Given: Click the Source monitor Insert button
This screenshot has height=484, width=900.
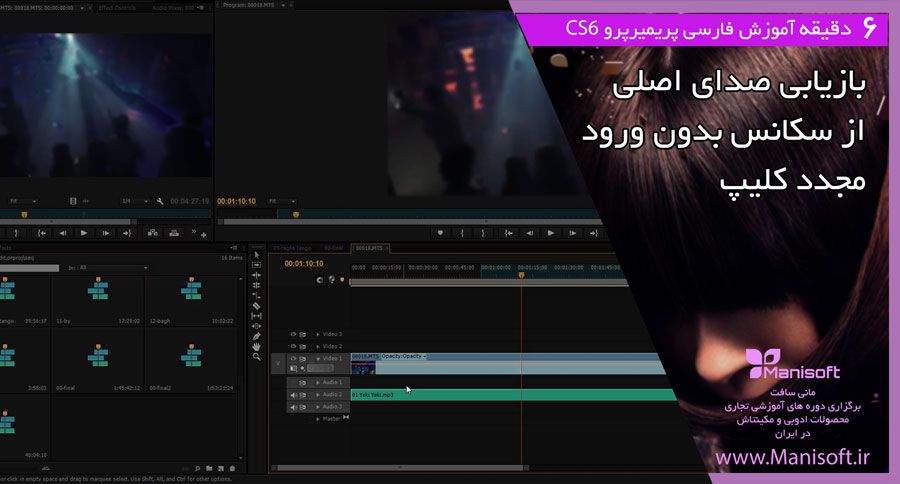Looking at the screenshot, I should pyautogui.click(x=153, y=233).
